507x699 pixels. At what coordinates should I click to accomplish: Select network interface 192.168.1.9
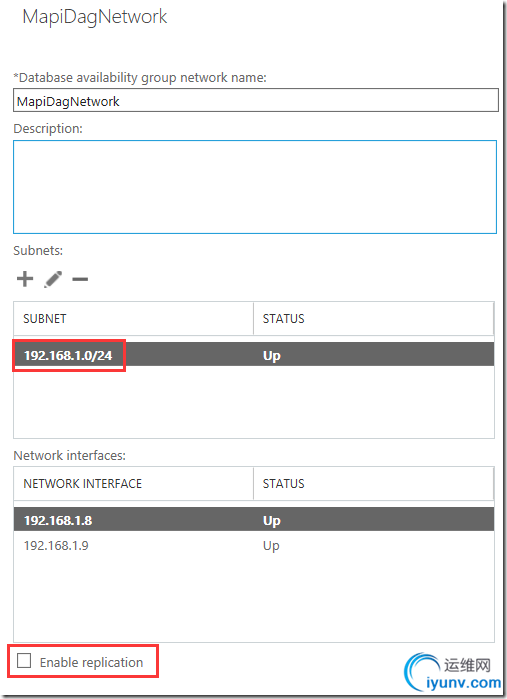(254, 545)
